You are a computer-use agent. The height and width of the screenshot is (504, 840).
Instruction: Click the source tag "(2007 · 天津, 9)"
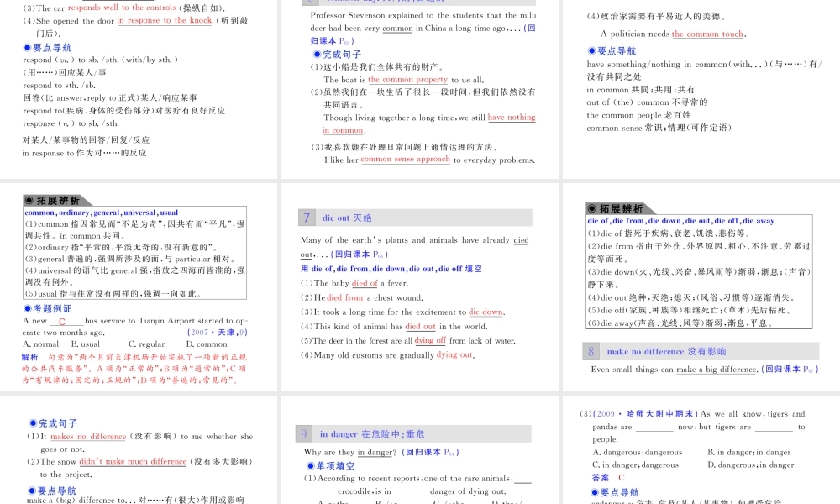coord(217,332)
